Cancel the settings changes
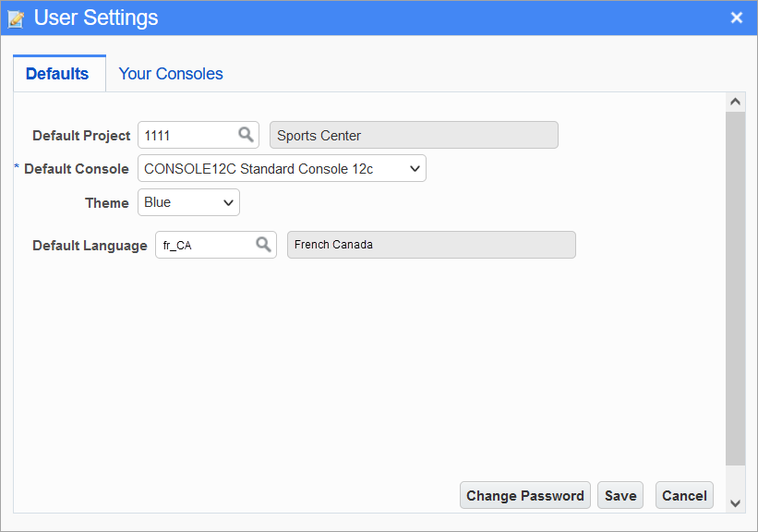758x532 pixels. pos(684,495)
